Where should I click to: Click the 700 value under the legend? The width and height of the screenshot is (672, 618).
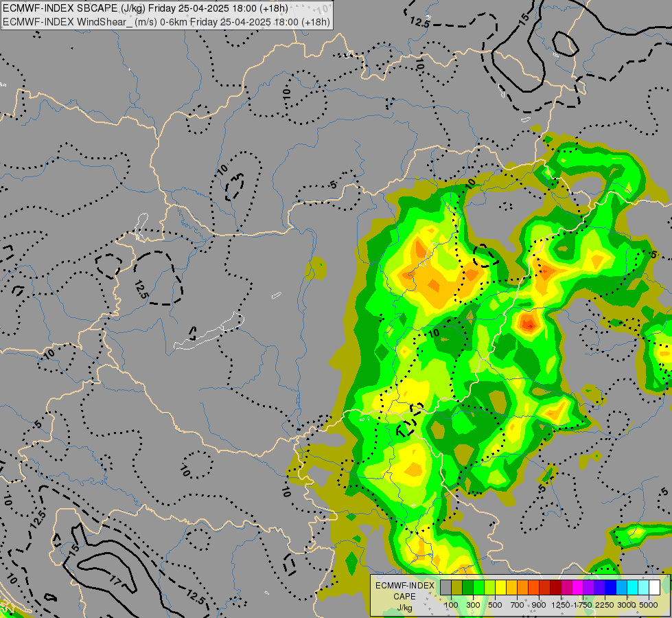click(518, 605)
